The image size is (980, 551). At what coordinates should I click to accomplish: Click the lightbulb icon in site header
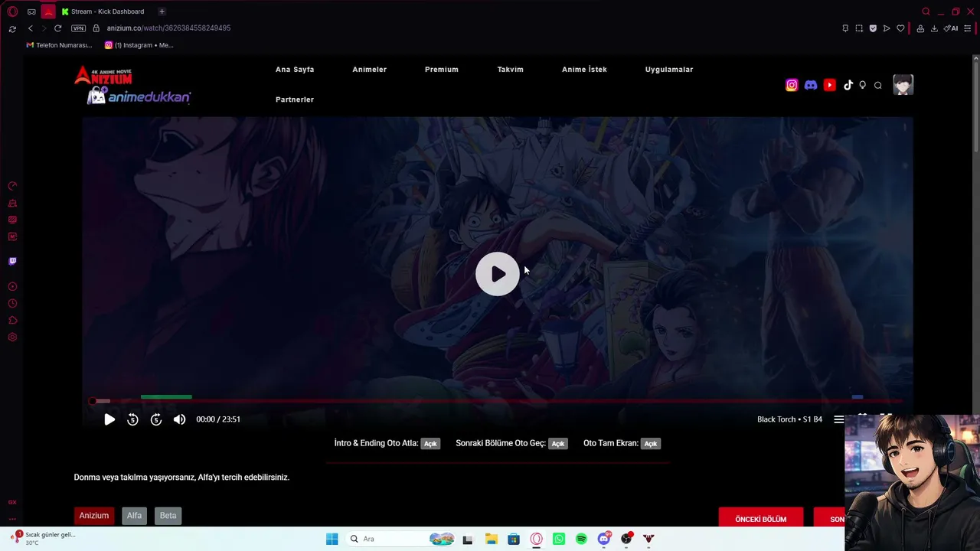point(863,85)
